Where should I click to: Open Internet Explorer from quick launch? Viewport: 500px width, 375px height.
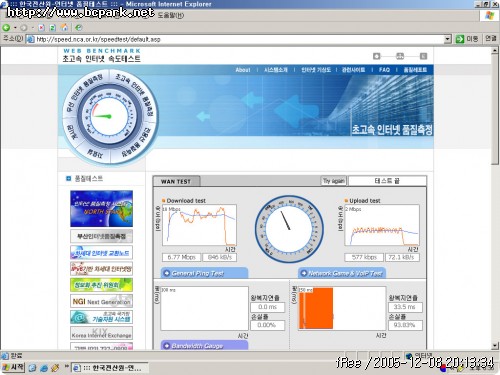point(44,368)
